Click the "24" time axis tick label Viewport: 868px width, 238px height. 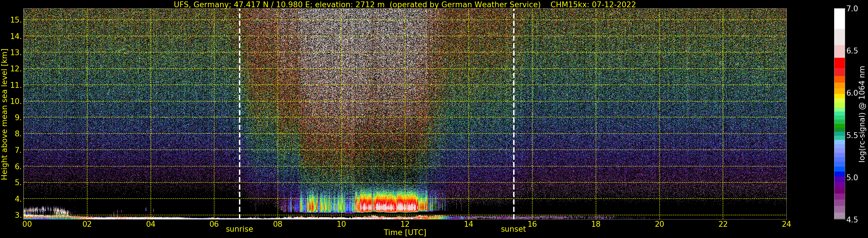[x=786, y=224]
